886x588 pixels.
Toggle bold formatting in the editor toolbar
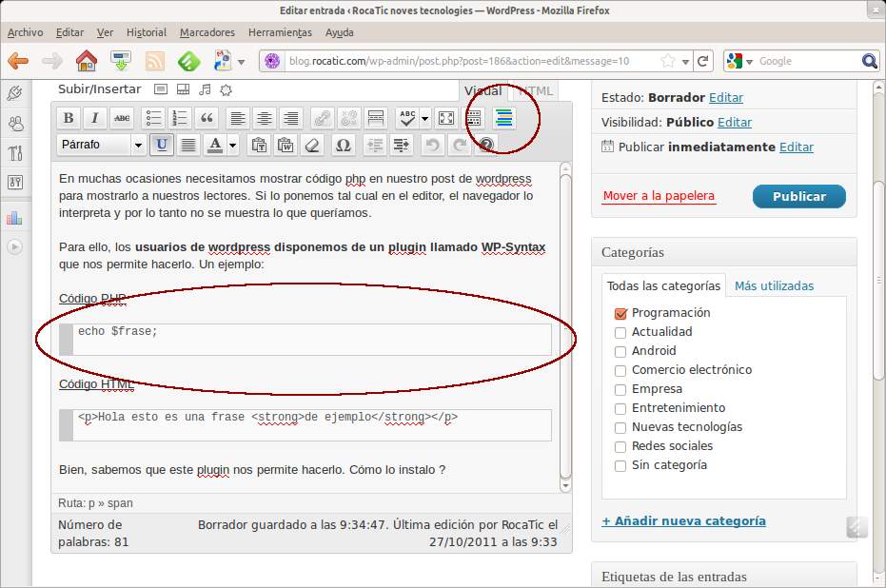tap(69, 118)
